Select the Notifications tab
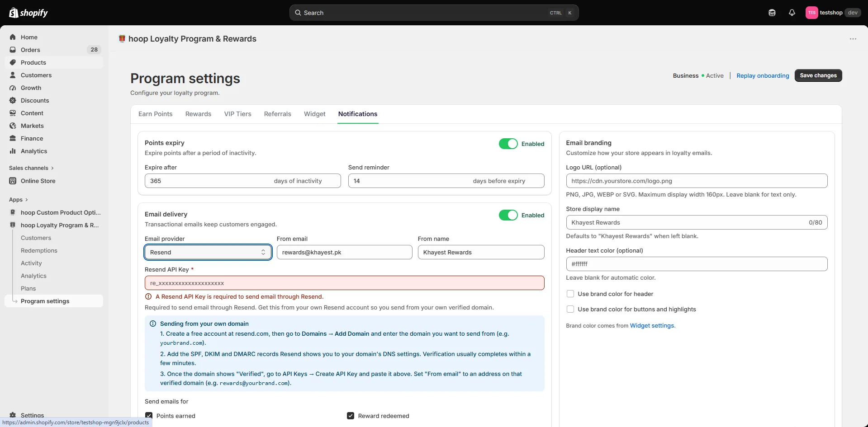Image resolution: width=868 pixels, height=427 pixels. 358,114
